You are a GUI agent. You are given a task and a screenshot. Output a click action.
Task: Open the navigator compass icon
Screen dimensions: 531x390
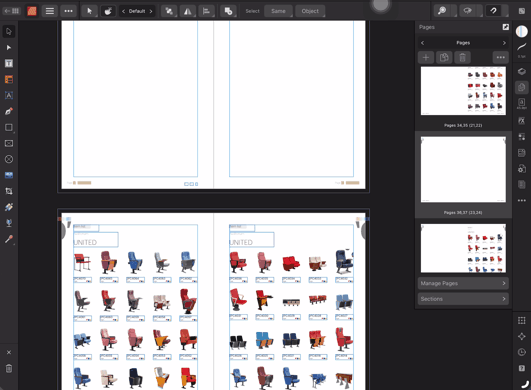tap(522, 336)
